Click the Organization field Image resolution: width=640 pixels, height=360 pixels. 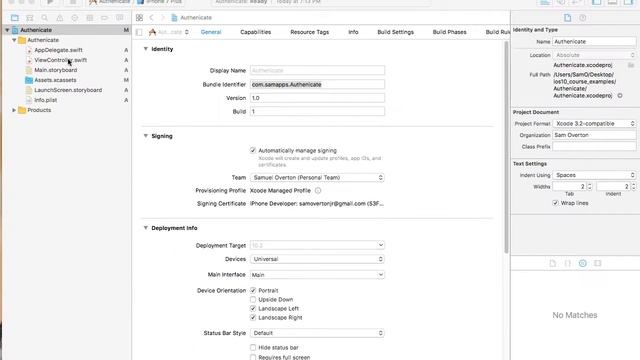(x=594, y=135)
